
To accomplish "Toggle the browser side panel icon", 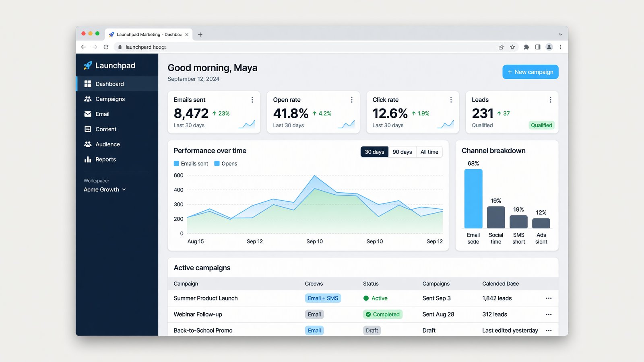I will [x=538, y=47].
